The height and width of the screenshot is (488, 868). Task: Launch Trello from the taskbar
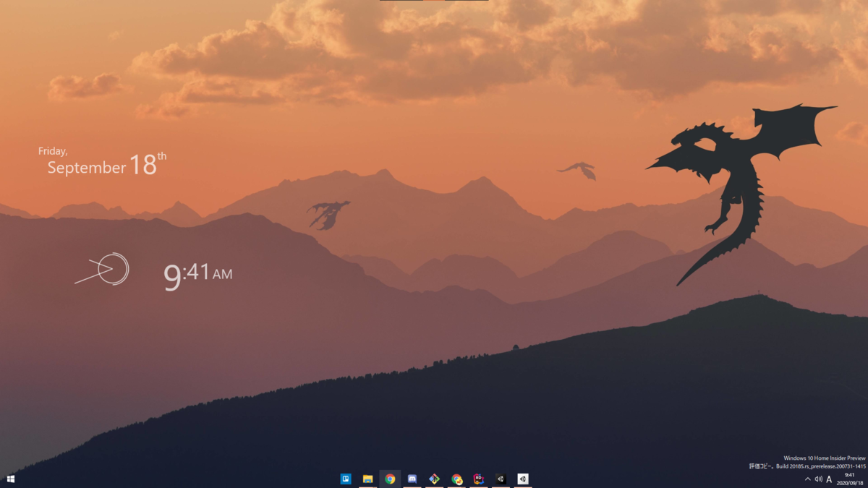(x=346, y=479)
